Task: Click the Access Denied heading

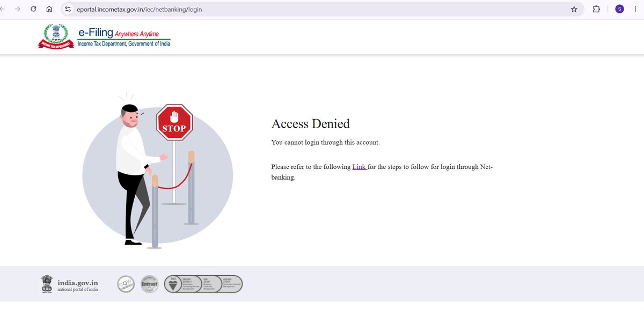Action: click(x=310, y=124)
